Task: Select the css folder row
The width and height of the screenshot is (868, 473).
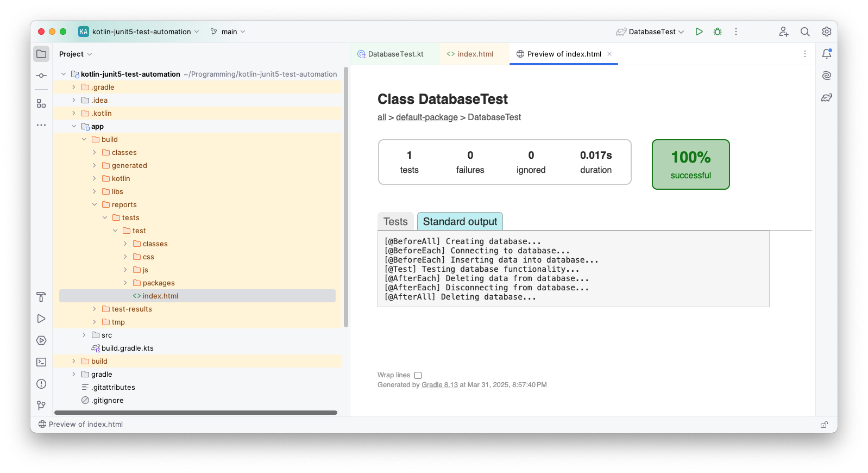Action: click(197, 257)
